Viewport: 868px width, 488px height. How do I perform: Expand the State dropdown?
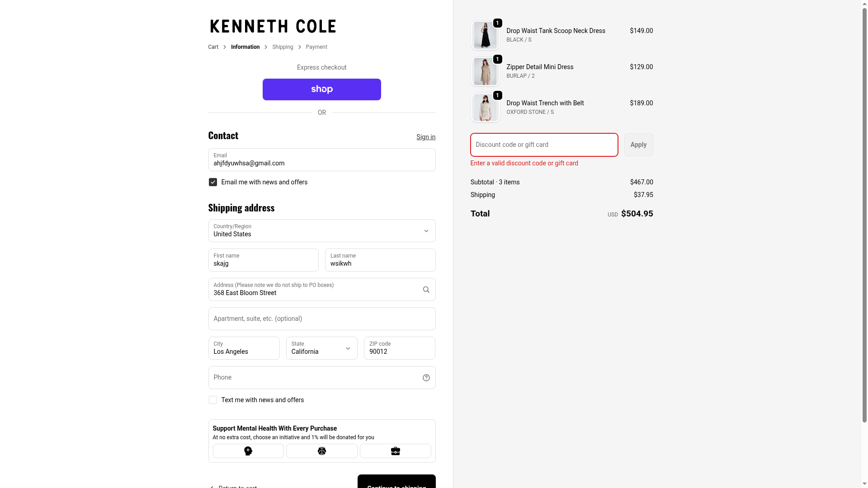click(x=322, y=348)
